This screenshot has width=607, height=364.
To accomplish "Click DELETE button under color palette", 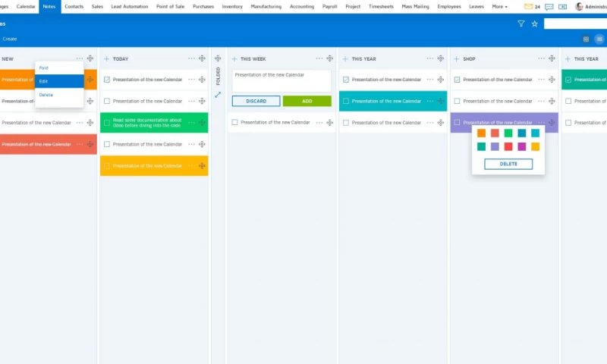I will (x=508, y=164).
